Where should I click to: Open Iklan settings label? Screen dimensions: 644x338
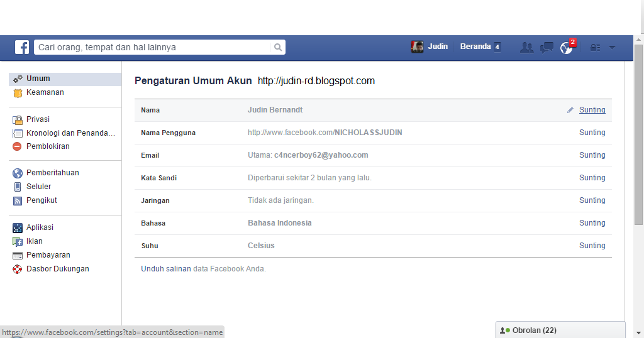point(35,241)
